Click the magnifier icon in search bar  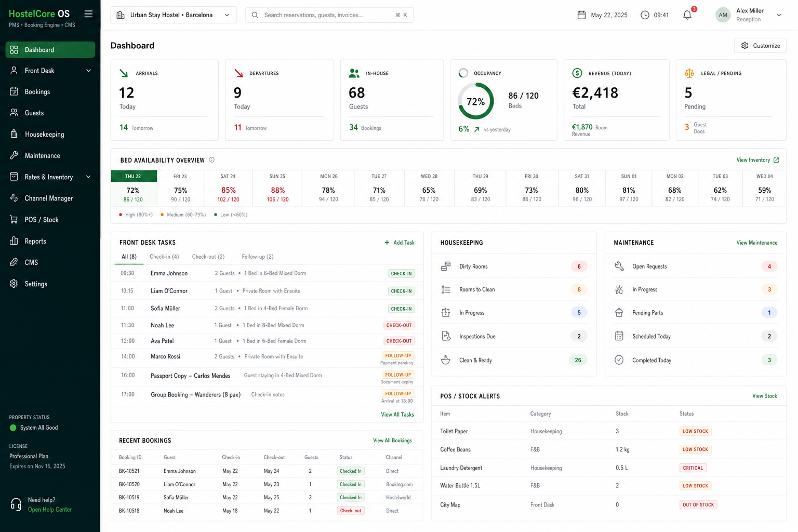pos(255,15)
